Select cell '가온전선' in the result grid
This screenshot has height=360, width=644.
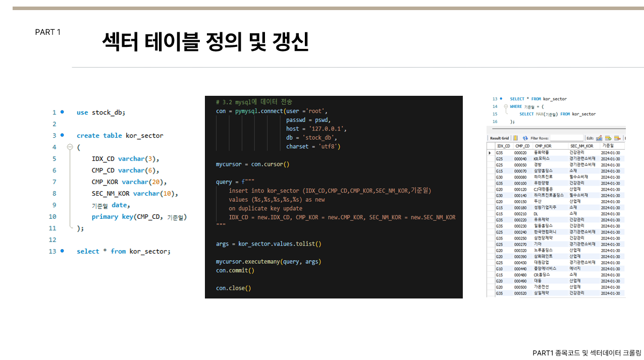point(542,287)
